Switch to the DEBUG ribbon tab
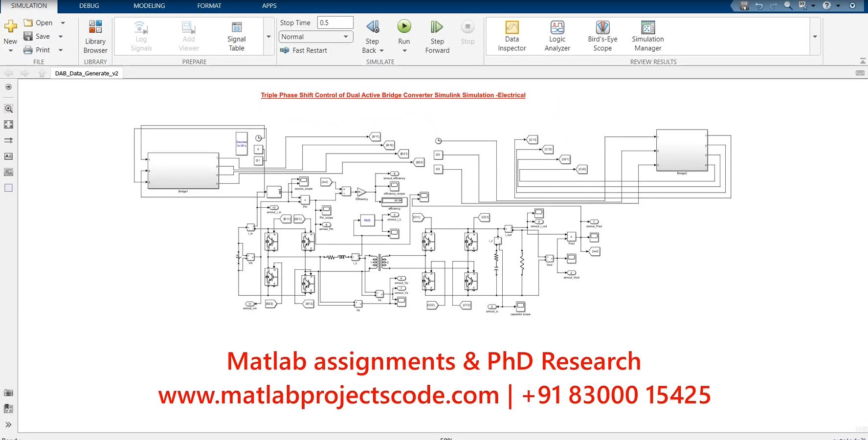Viewport: 868px width, 440px height. tap(89, 6)
